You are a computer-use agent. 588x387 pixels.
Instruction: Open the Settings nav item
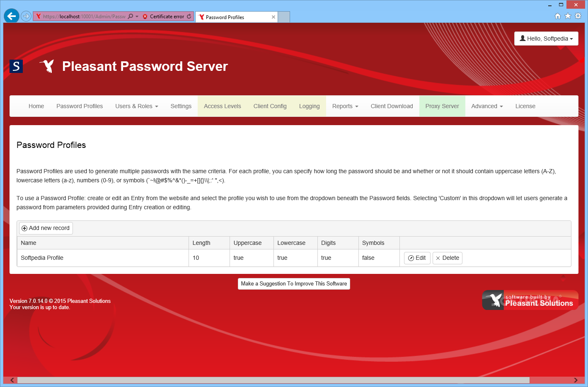(181, 106)
